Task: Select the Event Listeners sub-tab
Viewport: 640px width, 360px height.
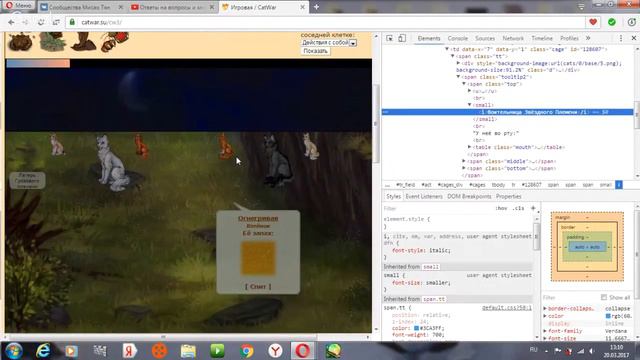Action: [424, 196]
